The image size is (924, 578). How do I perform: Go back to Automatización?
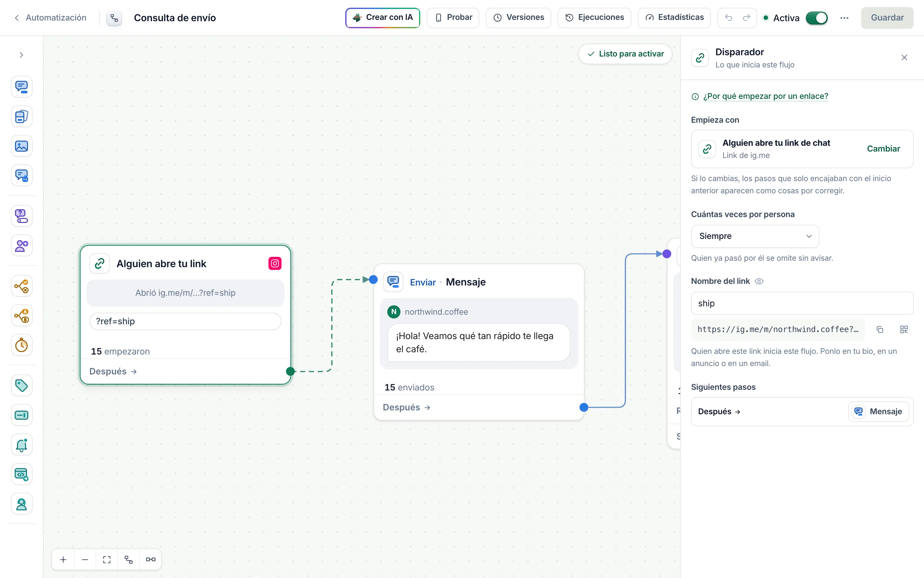(50, 18)
